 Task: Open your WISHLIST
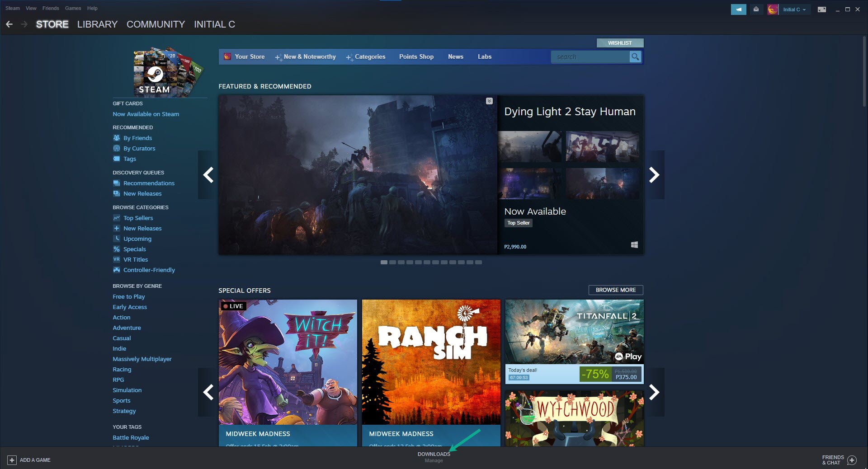point(619,43)
